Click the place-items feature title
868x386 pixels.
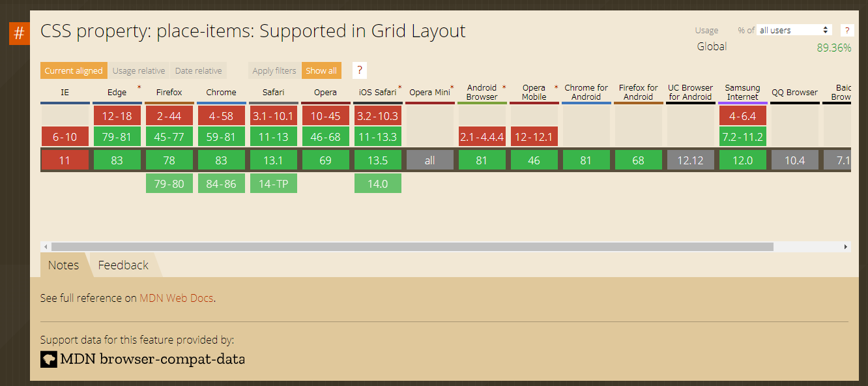[253, 31]
